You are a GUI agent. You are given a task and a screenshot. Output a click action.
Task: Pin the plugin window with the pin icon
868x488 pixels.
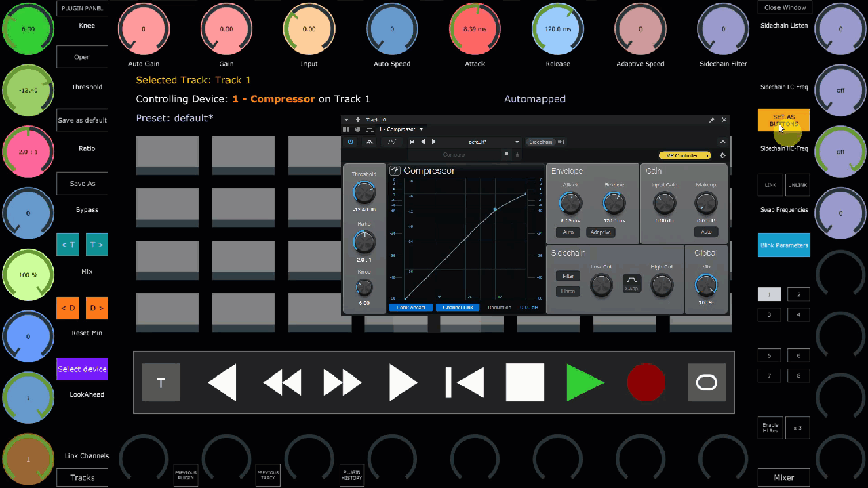(x=712, y=119)
